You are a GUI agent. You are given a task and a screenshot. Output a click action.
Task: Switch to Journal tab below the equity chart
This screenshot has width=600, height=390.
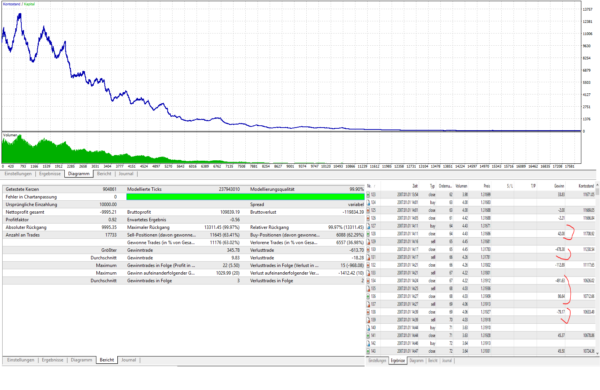pyautogui.click(x=126, y=174)
